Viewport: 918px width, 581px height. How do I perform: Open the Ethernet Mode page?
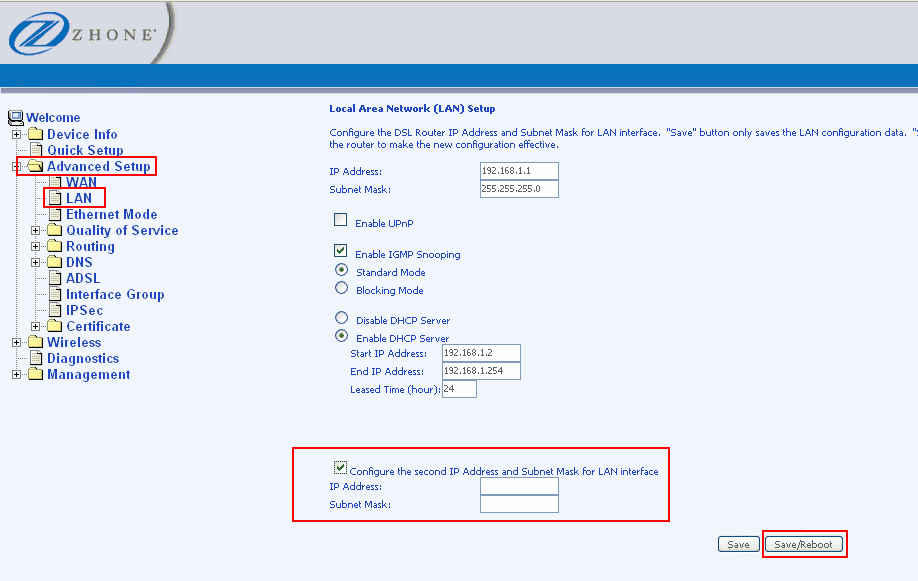111,215
